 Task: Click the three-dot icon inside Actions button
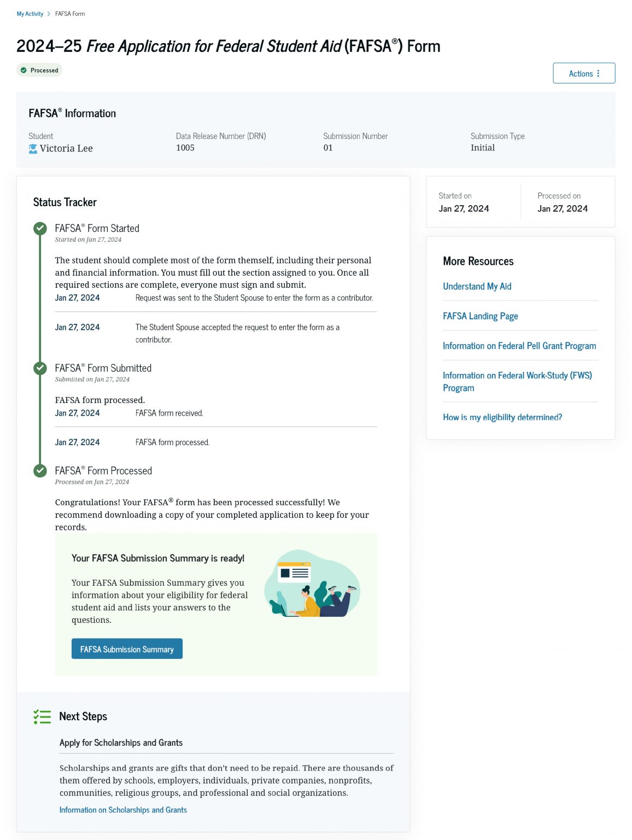[599, 73]
